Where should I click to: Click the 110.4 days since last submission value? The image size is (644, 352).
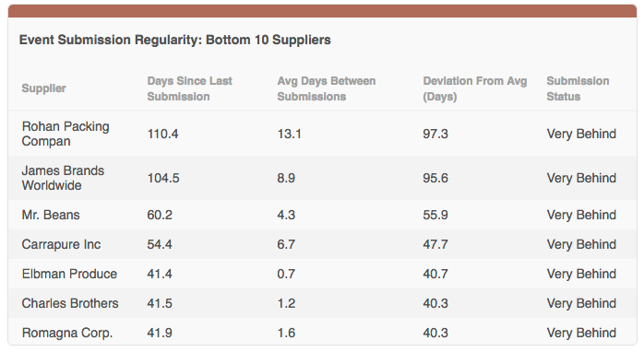[162, 134]
